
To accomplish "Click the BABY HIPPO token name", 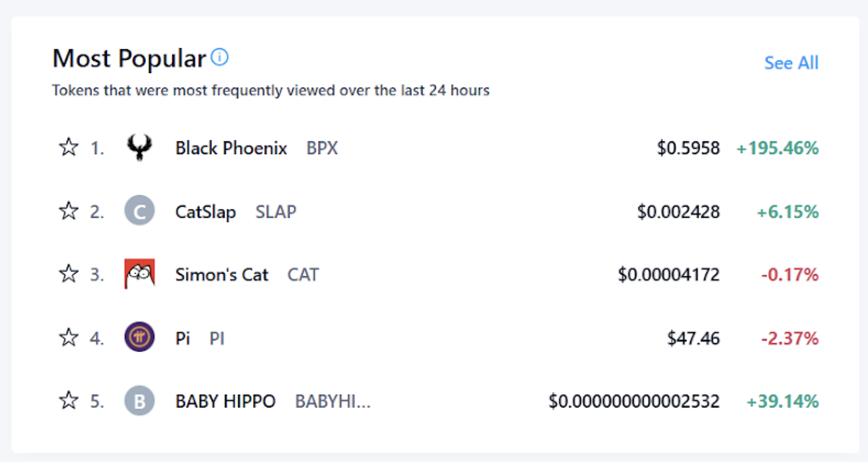I will (x=225, y=402).
